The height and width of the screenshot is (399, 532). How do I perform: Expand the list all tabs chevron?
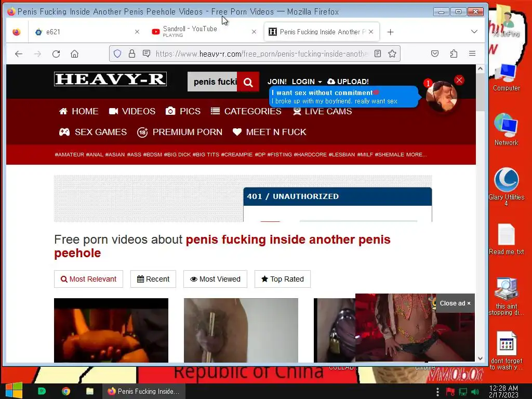pos(474,32)
